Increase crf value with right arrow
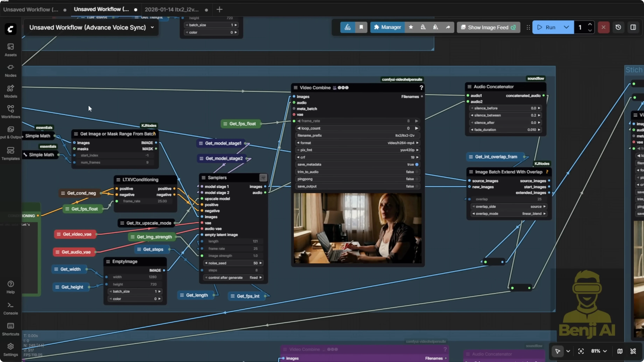644x362 pixels. point(418,157)
